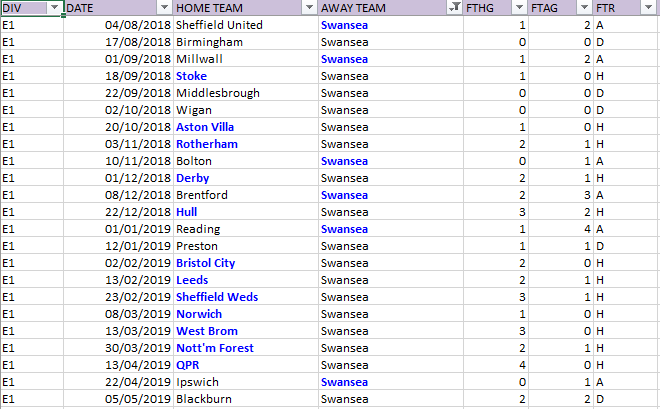Open the HOME TEAM filter dropdown
660x409 pixels.
[309, 8]
